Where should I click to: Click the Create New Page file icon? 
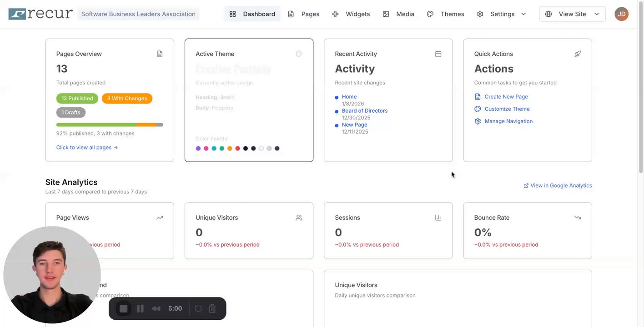click(478, 97)
